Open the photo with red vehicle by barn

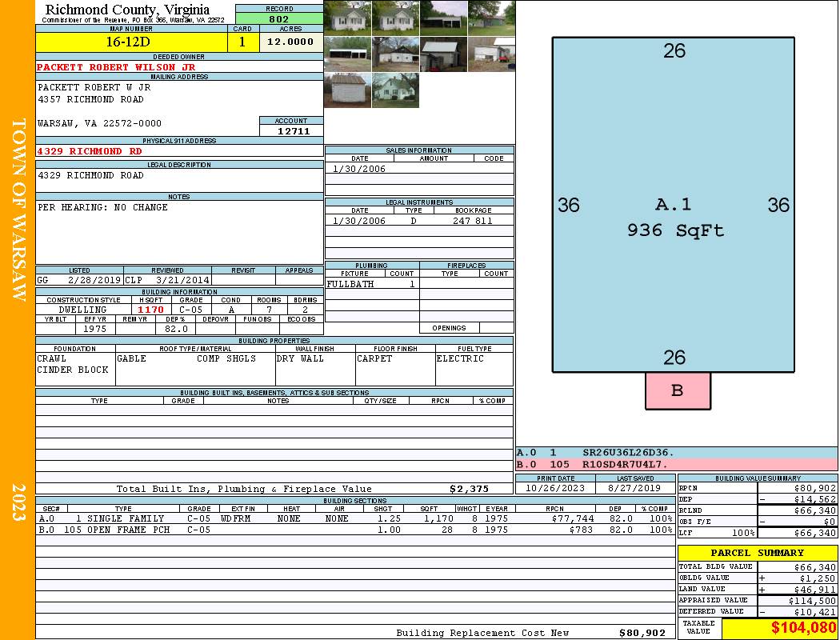coord(491,54)
